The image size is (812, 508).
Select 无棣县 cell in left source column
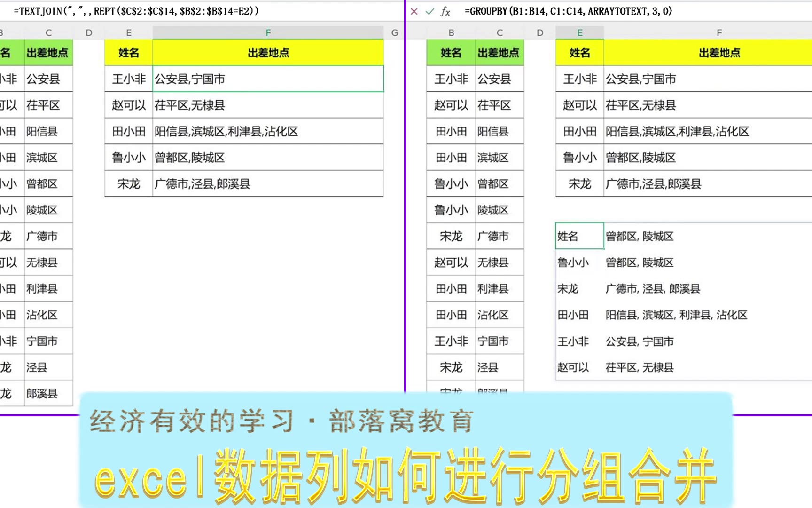42,262
